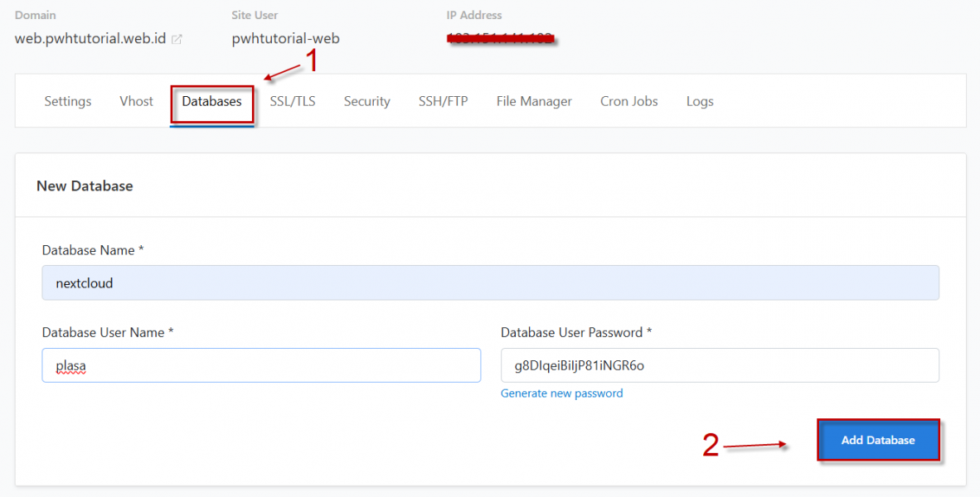Screen dimensions: 980x497
Task: Select the Databases tab
Action: (x=212, y=101)
